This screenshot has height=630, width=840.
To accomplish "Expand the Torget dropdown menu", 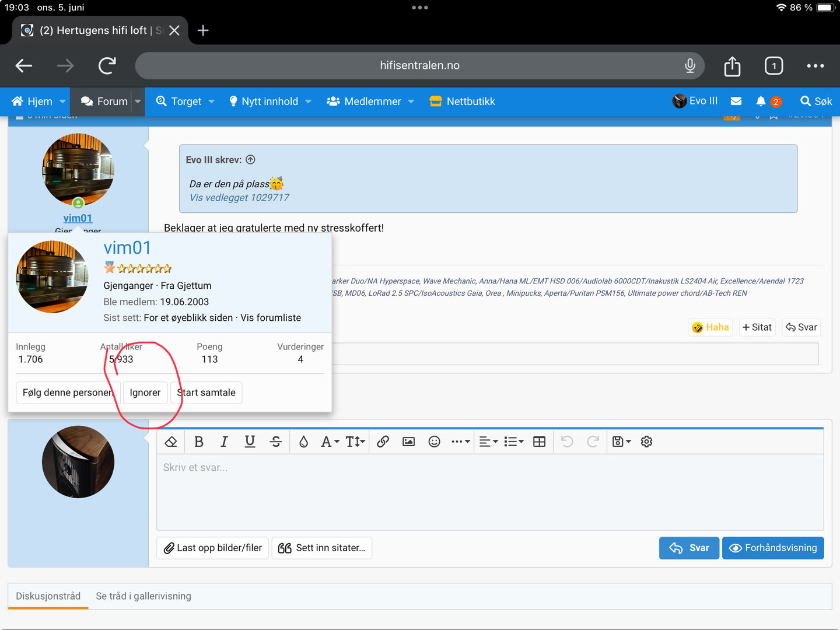I will (211, 101).
